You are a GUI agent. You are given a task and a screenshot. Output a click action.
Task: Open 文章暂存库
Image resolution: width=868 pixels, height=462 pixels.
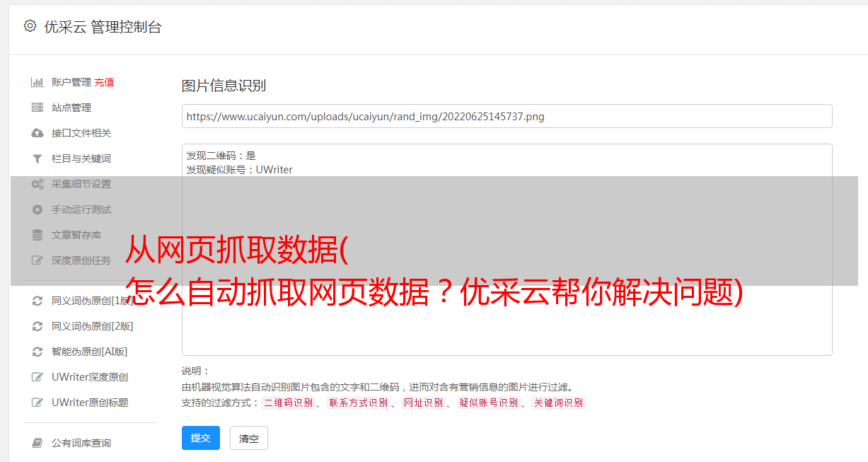pos(76,235)
